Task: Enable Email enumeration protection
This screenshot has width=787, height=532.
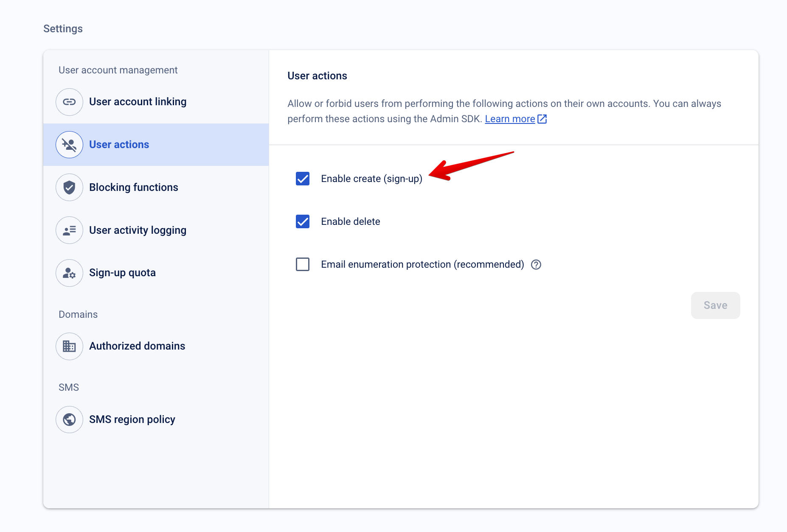Action: click(x=302, y=264)
